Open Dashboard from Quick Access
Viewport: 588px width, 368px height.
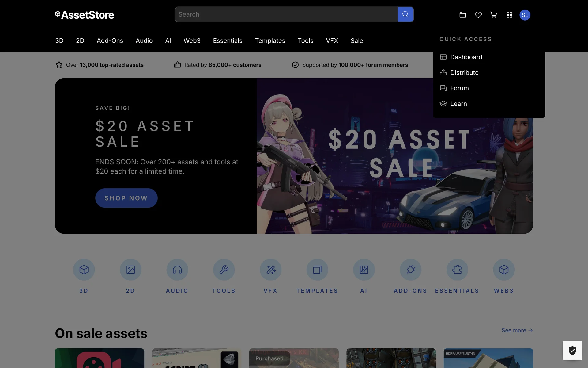click(466, 57)
